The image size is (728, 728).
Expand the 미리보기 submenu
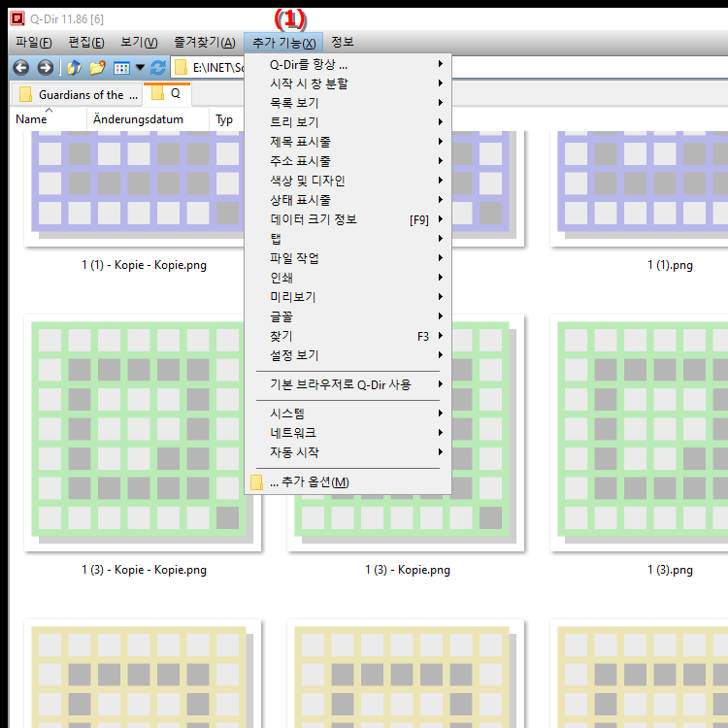[x=347, y=297]
